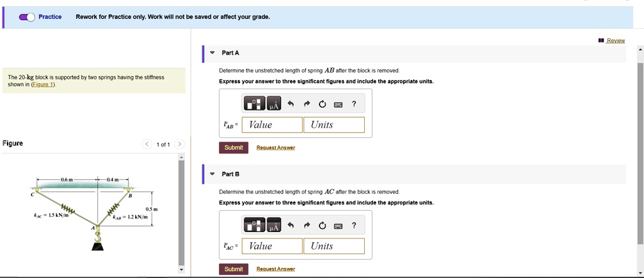This screenshot has height=278, width=644.
Task: Click the Units field for spring AC
Action: (x=334, y=246)
